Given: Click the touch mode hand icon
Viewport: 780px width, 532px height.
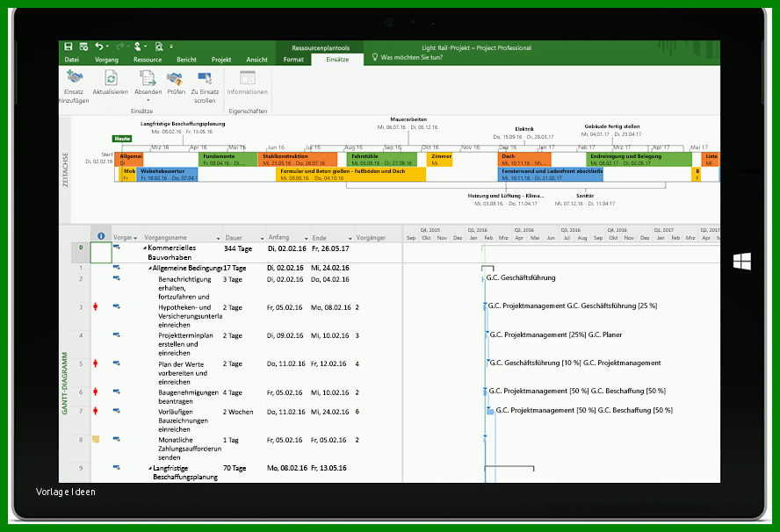Looking at the screenshot, I should [x=137, y=47].
